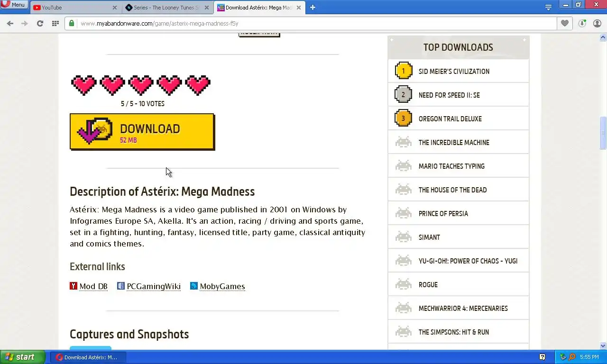Viewport: 607px width, 364px height.
Task: Click the gold number 1 medal
Action: click(x=404, y=71)
